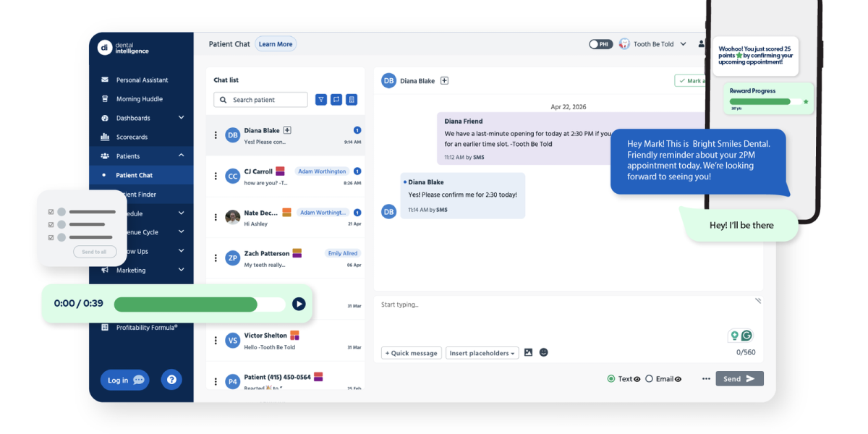Screen dimensions: 868x434
Task: Toggle the PHI switch
Action: pyautogui.click(x=600, y=44)
